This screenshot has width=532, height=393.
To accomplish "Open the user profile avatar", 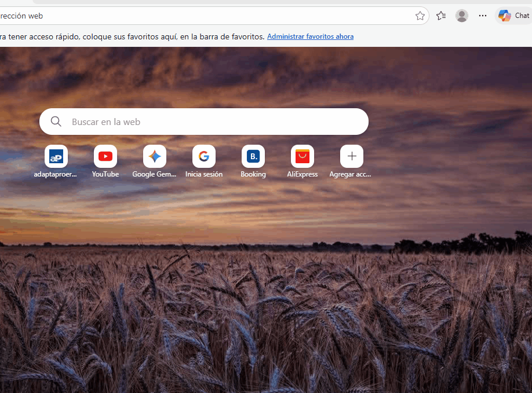I will pyautogui.click(x=462, y=16).
